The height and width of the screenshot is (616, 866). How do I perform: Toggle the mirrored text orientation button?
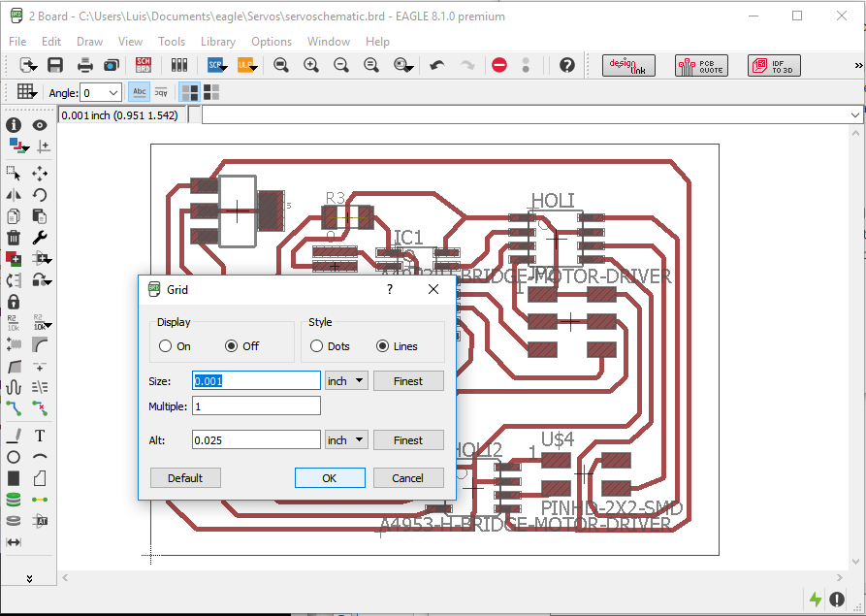pyautogui.click(x=161, y=92)
